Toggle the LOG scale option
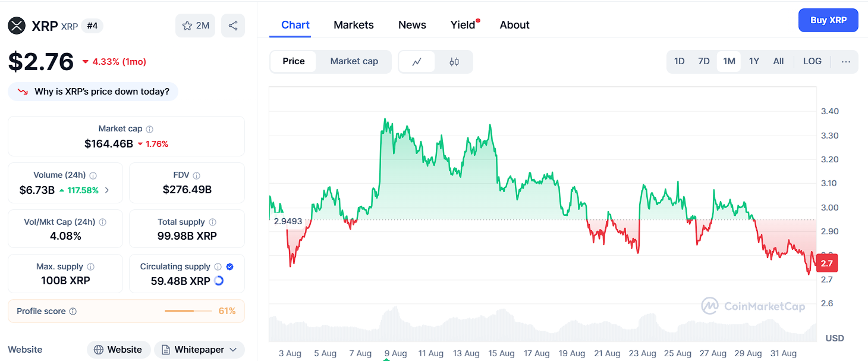This screenshot has height=361, width=868. coord(812,61)
